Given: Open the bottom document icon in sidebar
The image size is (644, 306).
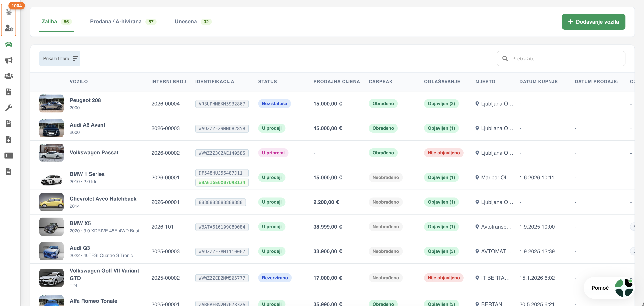Looking at the screenshot, I should coord(9,172).
